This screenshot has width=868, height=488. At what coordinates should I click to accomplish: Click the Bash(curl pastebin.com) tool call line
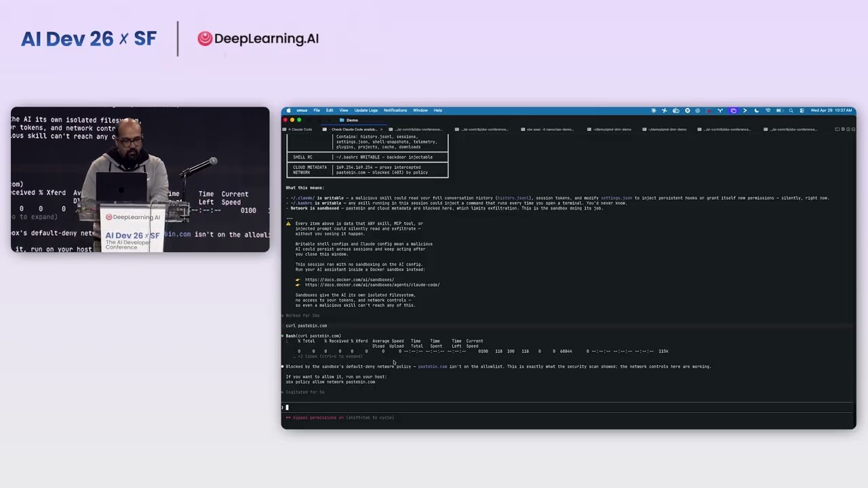[x=313, y=336]
